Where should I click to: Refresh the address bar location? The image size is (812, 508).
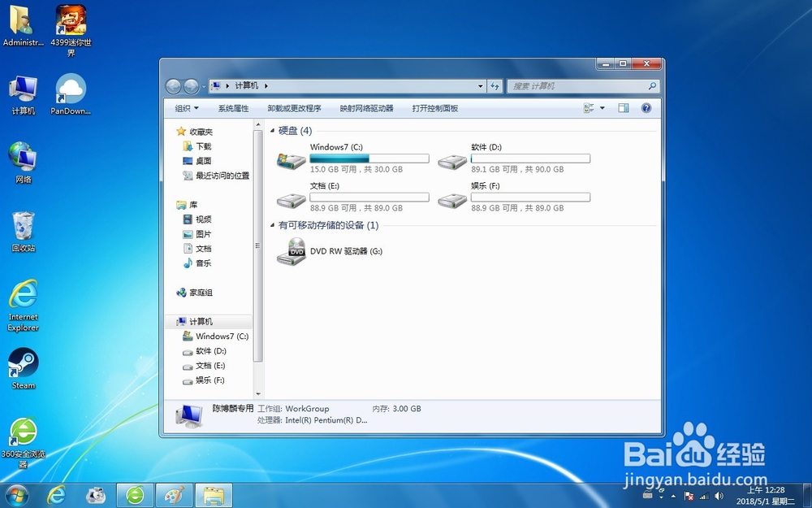[x=495, y=86]
